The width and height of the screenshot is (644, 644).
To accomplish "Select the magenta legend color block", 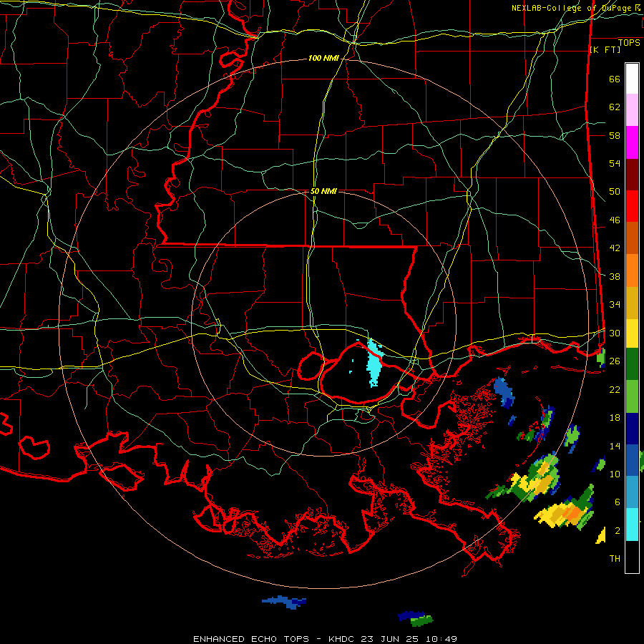I will (632, 142).
